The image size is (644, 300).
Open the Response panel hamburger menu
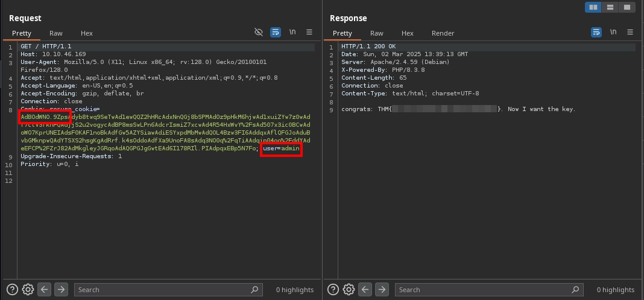pos(630,33)
